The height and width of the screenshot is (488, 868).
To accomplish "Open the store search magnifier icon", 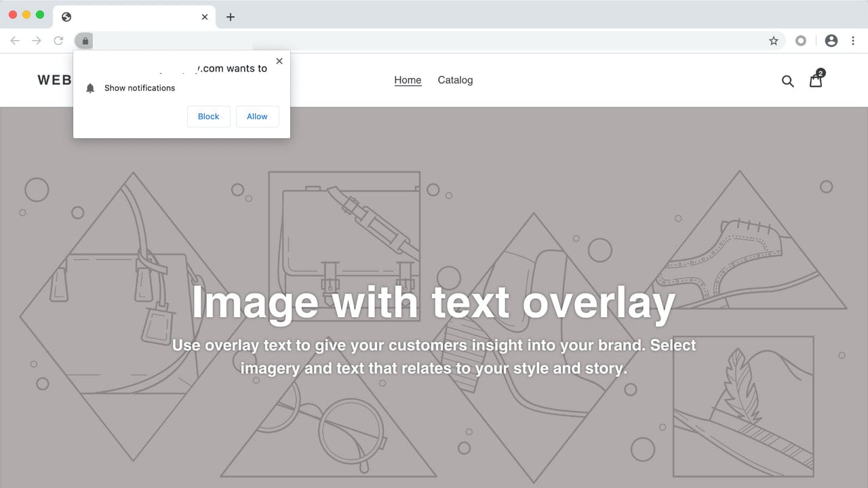I will click(x=787, y=81).
